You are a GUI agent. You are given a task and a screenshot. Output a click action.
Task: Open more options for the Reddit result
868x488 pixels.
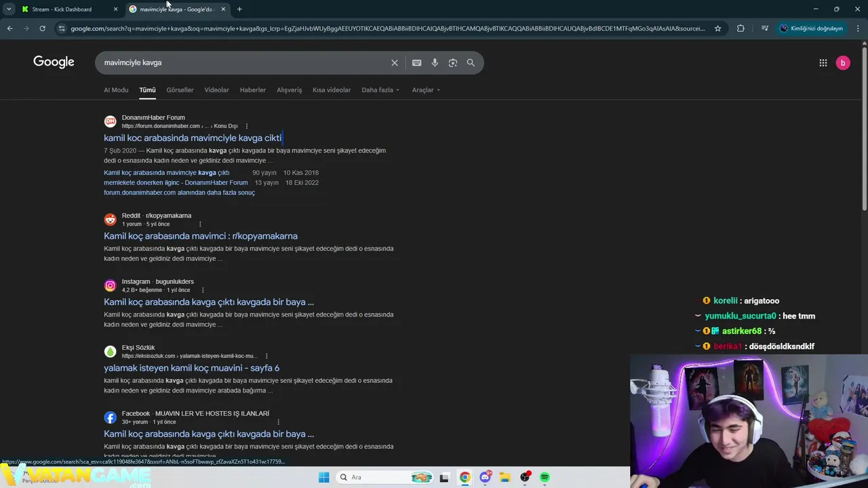tap(200, 224)
